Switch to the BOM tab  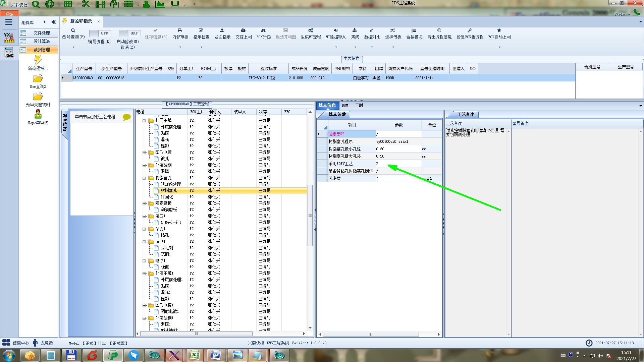(x=345, y=105)
